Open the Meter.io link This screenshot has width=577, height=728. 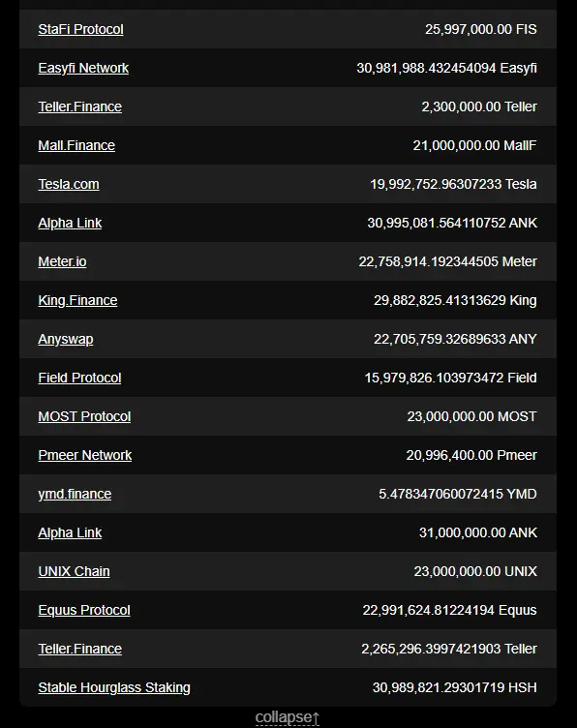62,261
